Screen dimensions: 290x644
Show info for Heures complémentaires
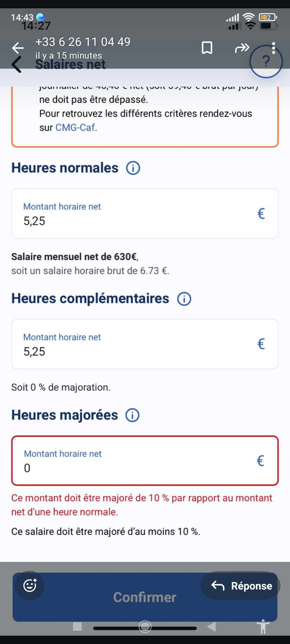[x=184, y=299]
